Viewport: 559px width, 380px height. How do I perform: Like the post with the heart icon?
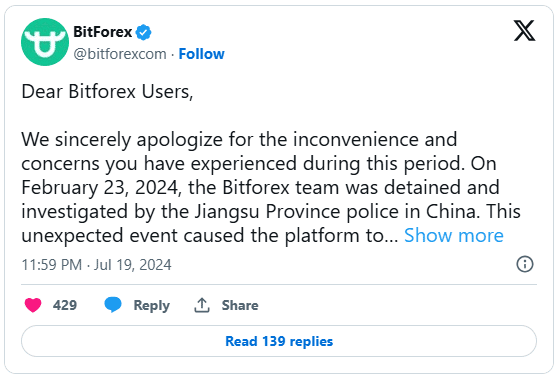coord(33,305)
